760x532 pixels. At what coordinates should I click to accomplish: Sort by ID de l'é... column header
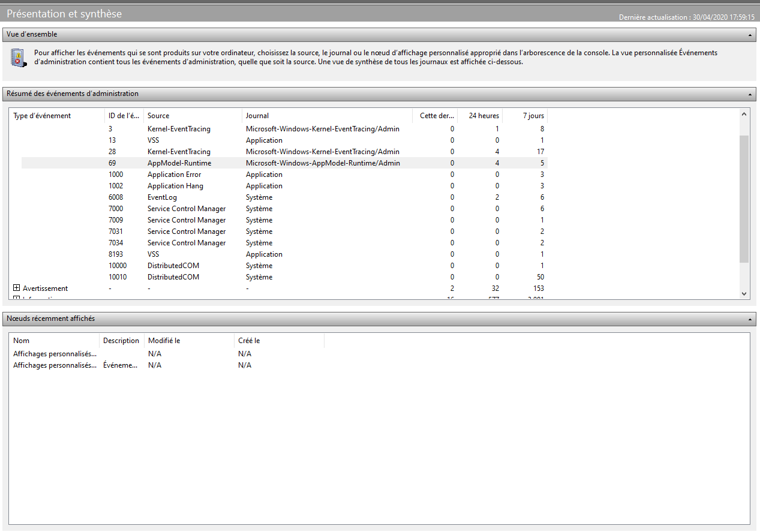coord(124,116)
